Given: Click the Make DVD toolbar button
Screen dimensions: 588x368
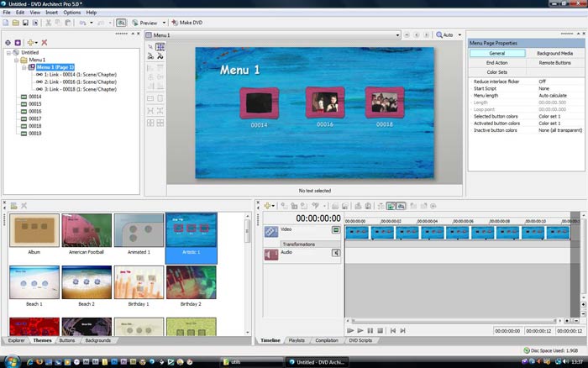Looking at the screenshot, I should [x=188, y=23].
